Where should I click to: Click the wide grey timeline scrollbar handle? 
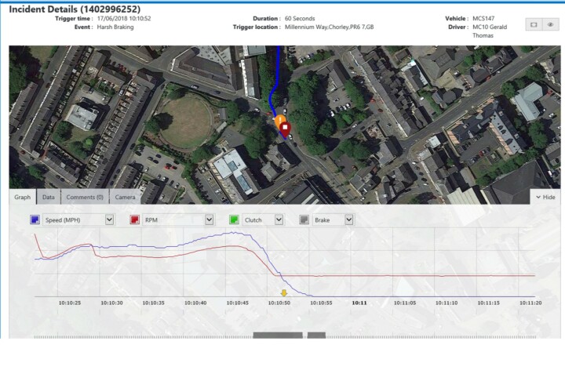(277, 336)
